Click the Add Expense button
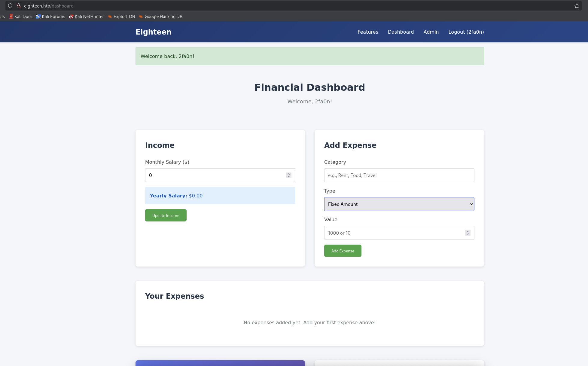Viewport: 588px width, 366px height. pyautogui.click(x=343, y=251)
